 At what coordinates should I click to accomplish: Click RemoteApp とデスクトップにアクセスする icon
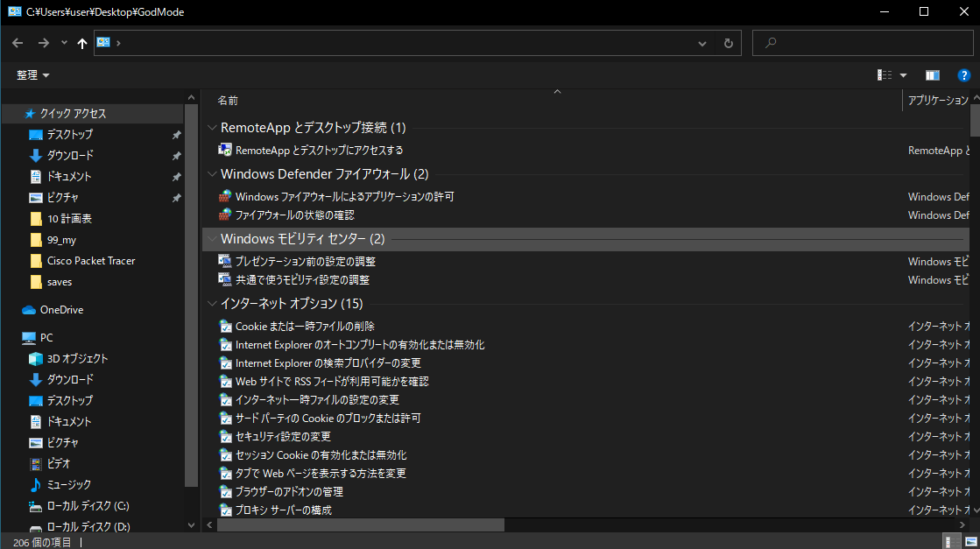pyautogui.click(x=225, y=150)
